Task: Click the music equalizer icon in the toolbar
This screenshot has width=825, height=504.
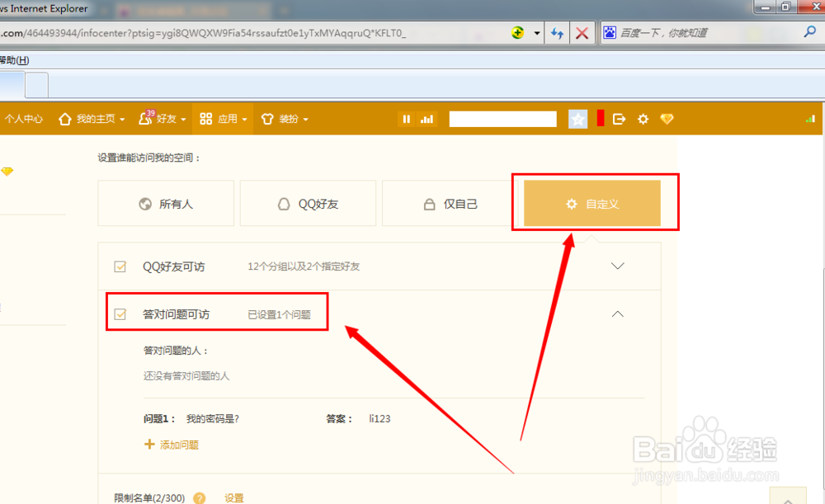Action: coord(427,119)
